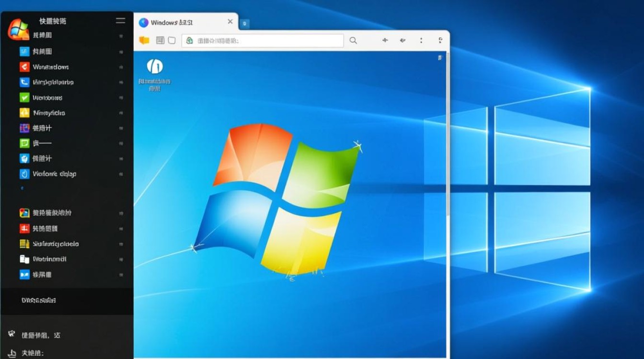Click inside the browser address bar
This screenshot has width=644, height=359.
263,41
